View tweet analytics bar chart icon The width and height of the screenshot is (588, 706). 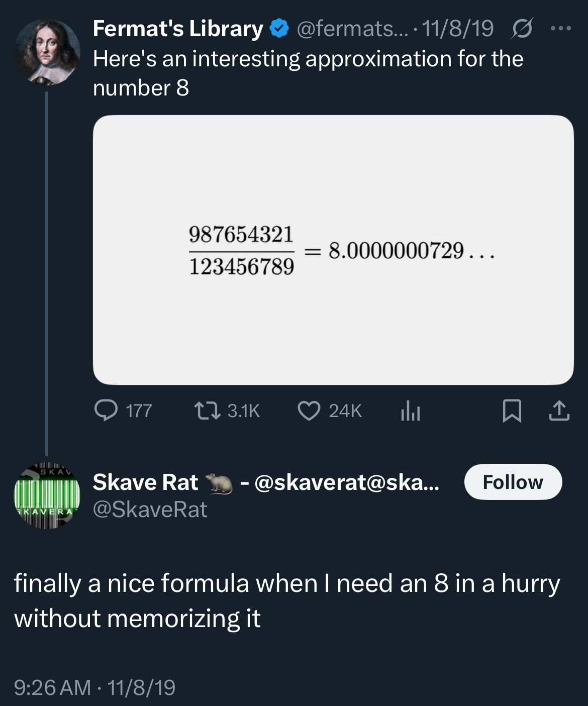[x=410, y=411]
